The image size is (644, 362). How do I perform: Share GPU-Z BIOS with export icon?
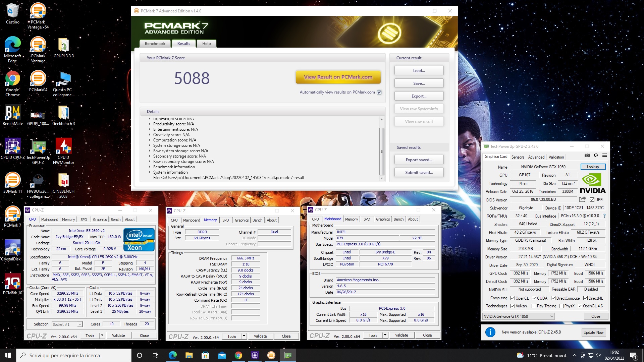pos(582,199)
